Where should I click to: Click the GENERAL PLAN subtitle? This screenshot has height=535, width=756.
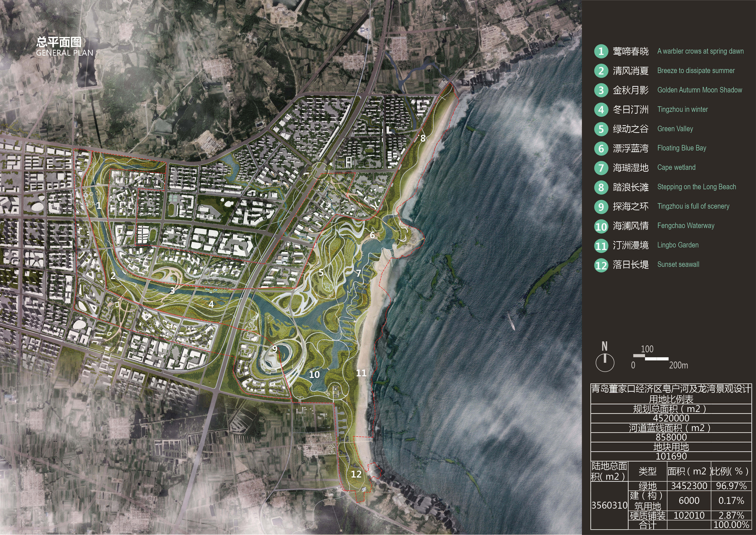pos(65,53)
